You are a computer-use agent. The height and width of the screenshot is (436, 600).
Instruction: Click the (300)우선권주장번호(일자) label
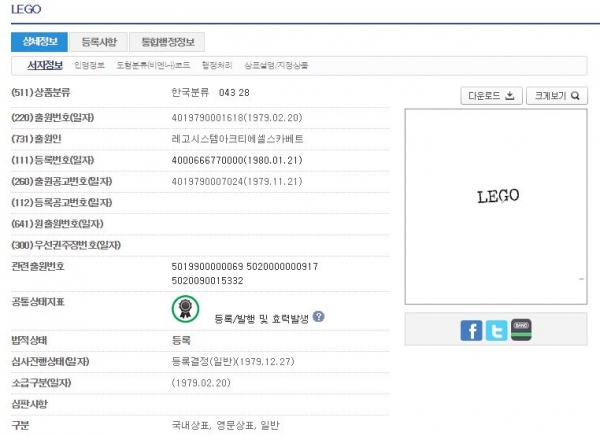point(66,245)
